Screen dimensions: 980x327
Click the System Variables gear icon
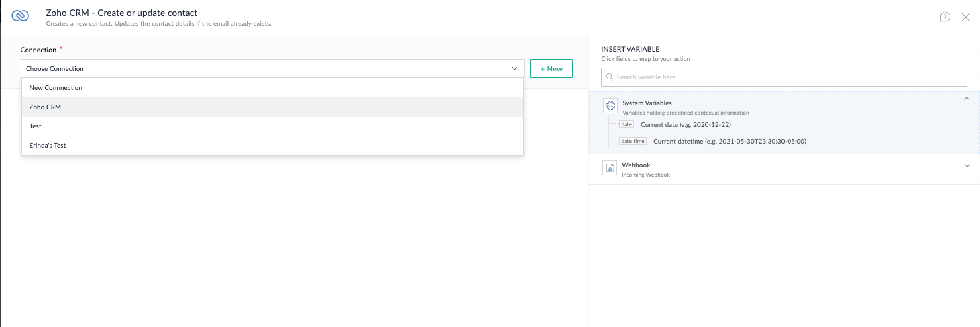click(x=610, y=106)
